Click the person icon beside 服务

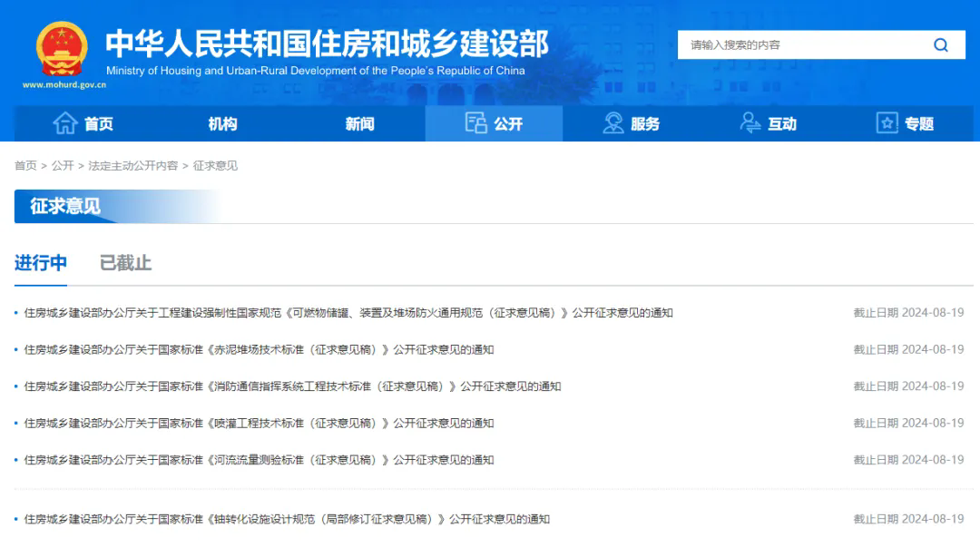pos(613,123)
